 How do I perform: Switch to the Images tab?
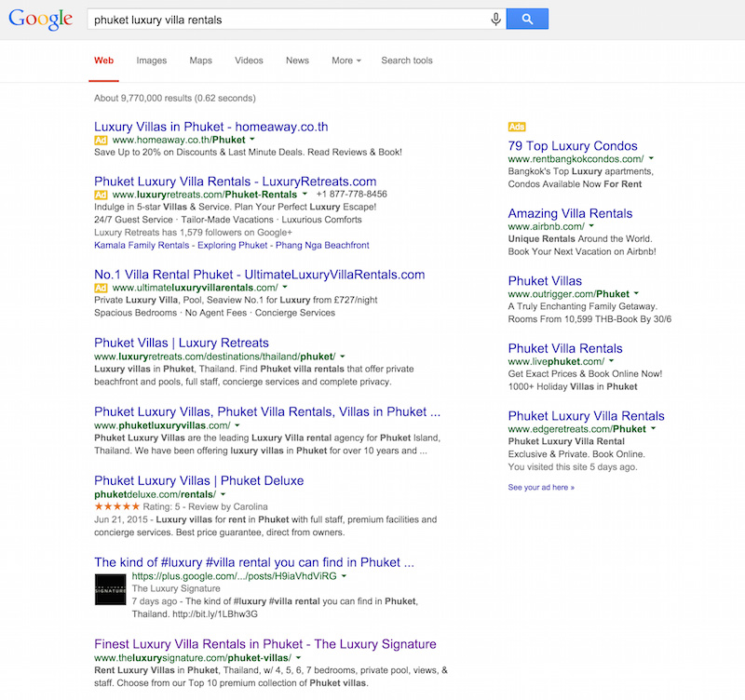point(152,61)
